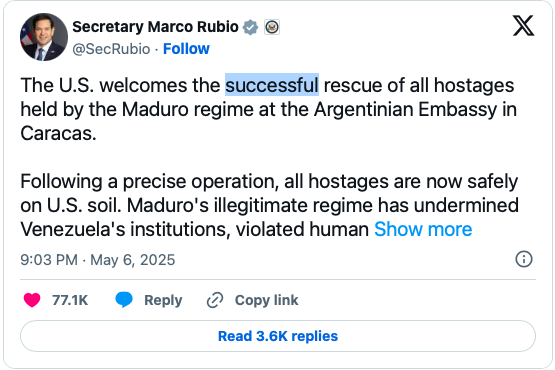Open the @SecRubio handle link
The width and height of the screenshot is (555, 370).
click(x=111, y=49)
